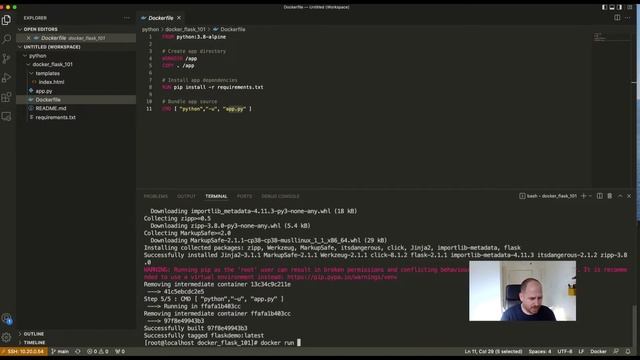Viewport: 640px width, 360px height.
Task: Click the main branch indicator
Action: click(x=60, y=351)
